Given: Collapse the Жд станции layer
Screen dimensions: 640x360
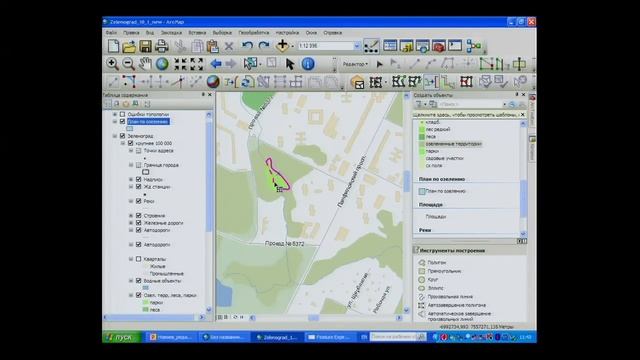Looking at the screenshot, I should pyautogui.click(x=131, y=187).
